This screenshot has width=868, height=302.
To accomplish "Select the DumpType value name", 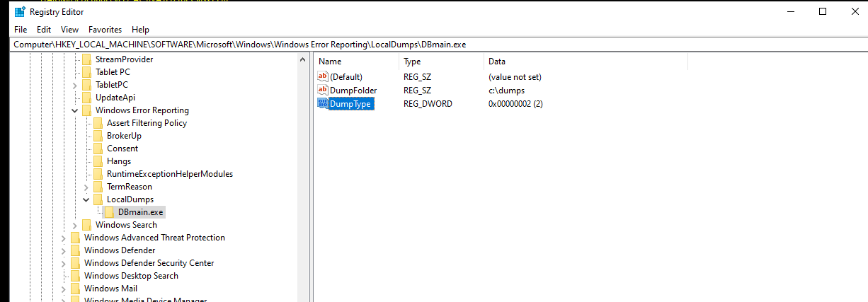I will click(x=350, y=103).
